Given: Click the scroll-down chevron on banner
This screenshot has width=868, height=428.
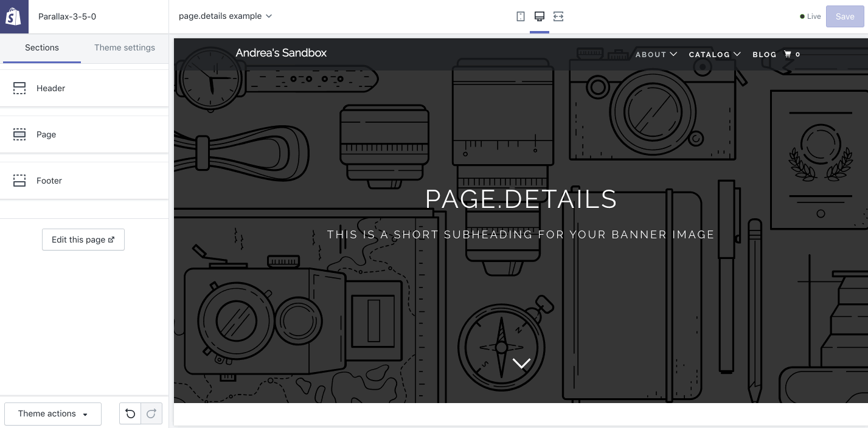Looking at the screenshot, I should click(x=521, y=363).
